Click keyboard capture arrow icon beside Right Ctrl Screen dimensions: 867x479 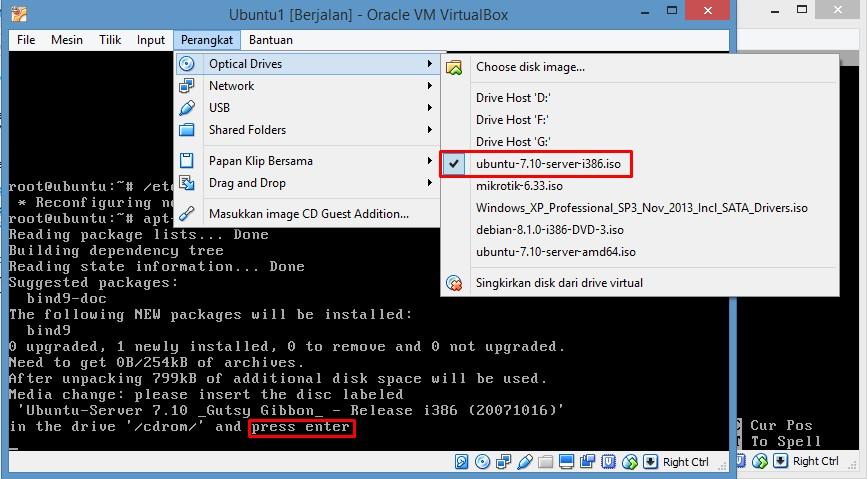coord(650,461)
